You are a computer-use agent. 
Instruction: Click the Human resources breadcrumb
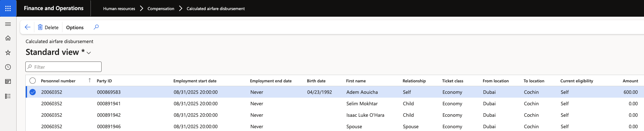coord(119,9)
